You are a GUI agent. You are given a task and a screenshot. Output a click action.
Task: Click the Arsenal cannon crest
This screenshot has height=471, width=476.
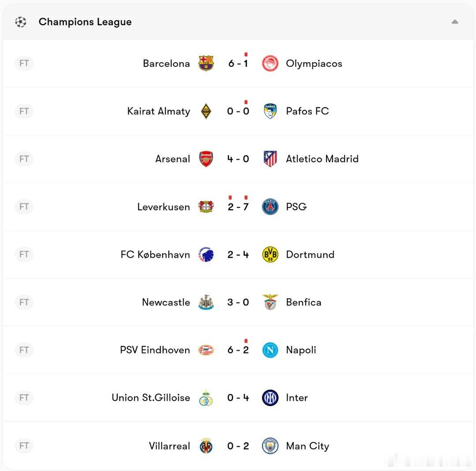click(x=206, y=159)
